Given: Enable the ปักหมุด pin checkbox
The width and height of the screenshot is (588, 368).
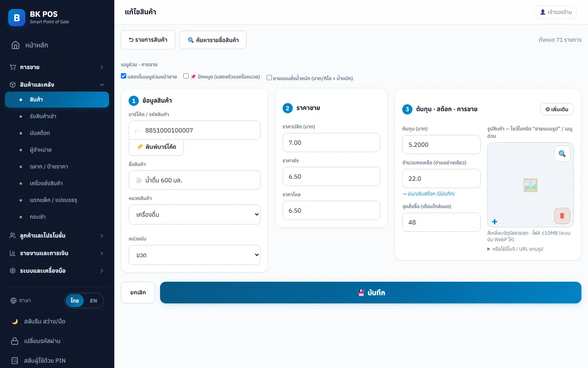Looking at the screenshot, I should [186, 76].
